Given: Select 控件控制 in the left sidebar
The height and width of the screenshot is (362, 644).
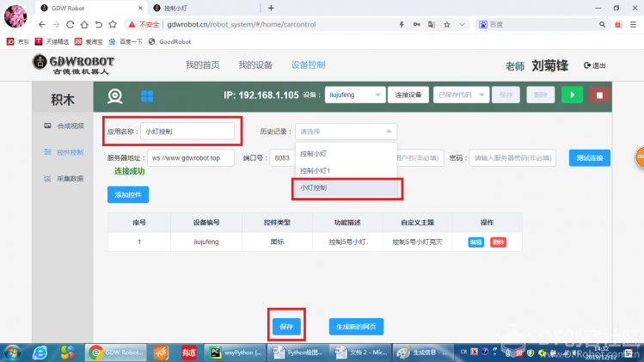Looking at the screenshot, I should point(64,152).
